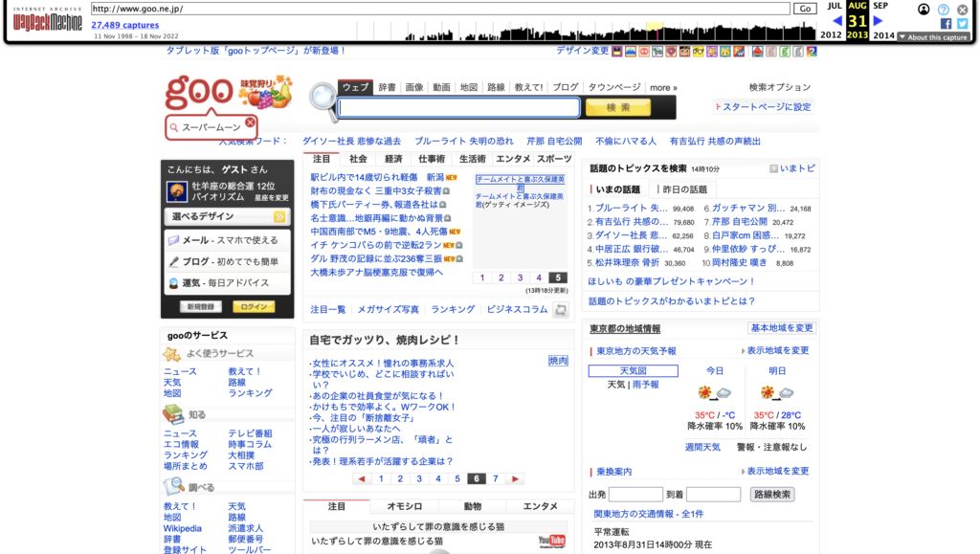Choose the star design theme icon

(x=712, y=52)
